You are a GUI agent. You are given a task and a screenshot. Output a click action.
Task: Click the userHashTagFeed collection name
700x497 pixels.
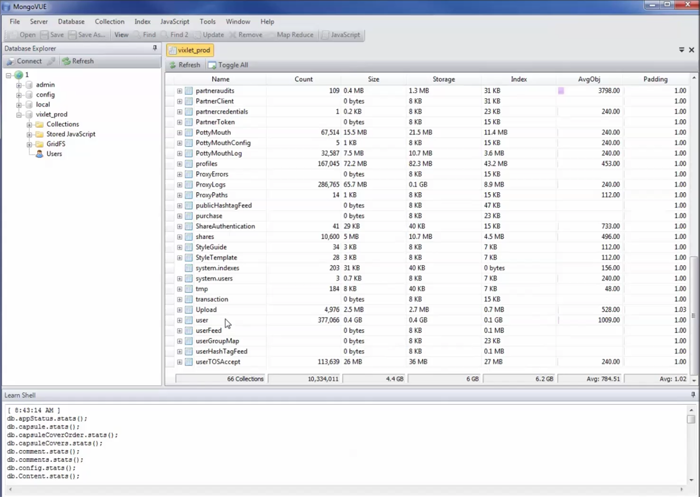[221, 351]
